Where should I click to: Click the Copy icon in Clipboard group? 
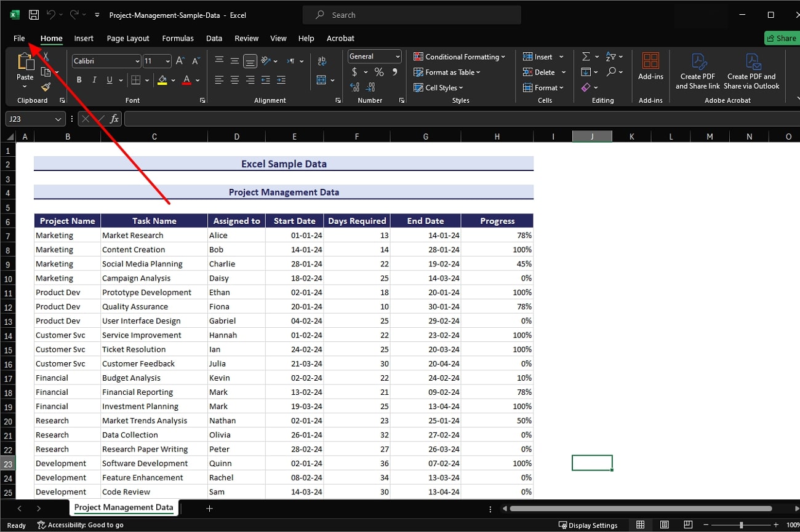click(46, 72)
